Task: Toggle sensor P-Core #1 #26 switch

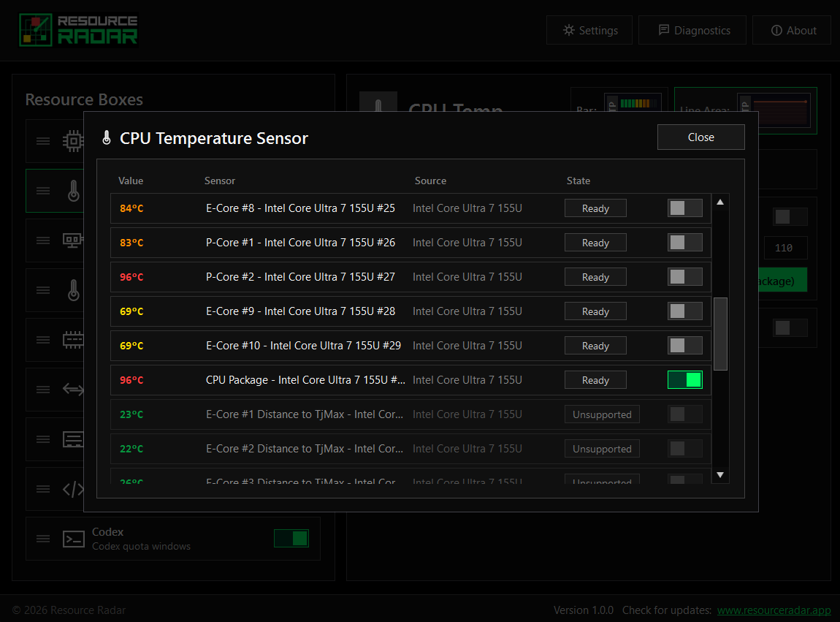Action: pos(684,243)
